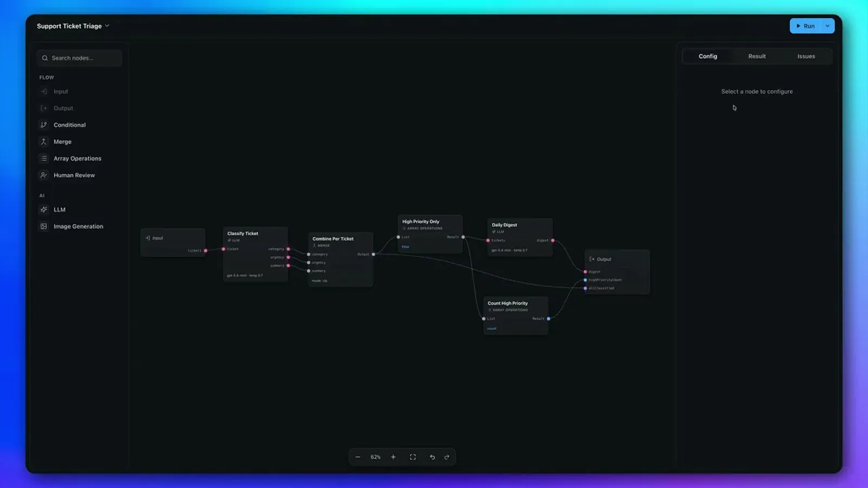The width and height of the screenshot is (868, 488).
Task: Click the model text in Classify Ticket node
Action: tap(245, 275)
